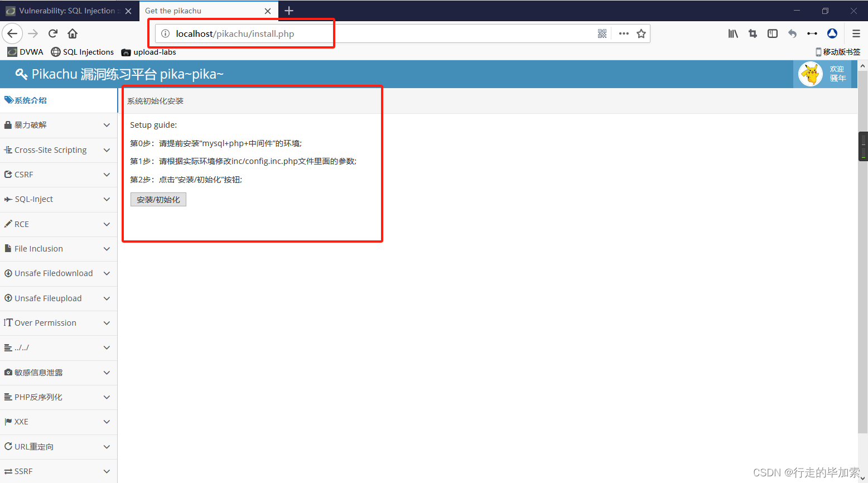The height and width of the screenshot is (483, 868).
Task: Expand the RCE section chevron
Action: click(107, 224)
